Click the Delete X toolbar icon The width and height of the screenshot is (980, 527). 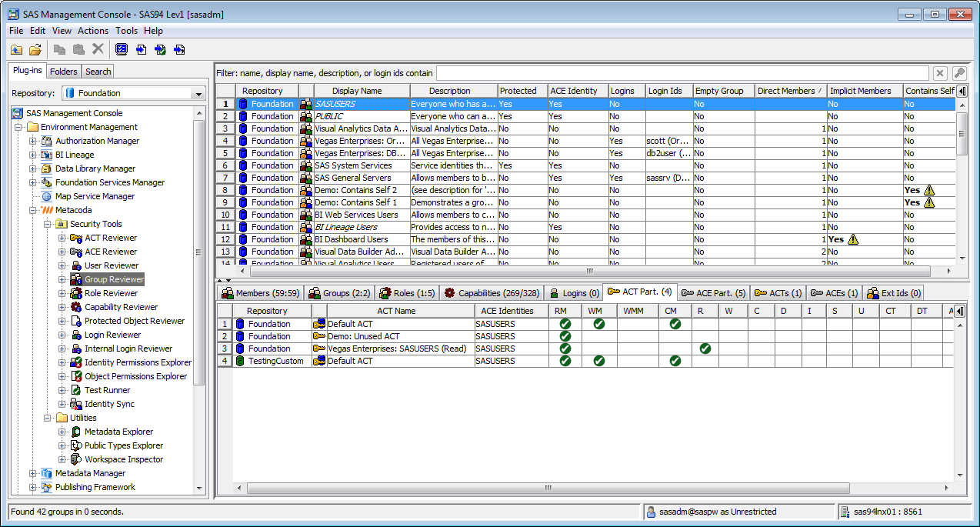(x=98, y=49)
